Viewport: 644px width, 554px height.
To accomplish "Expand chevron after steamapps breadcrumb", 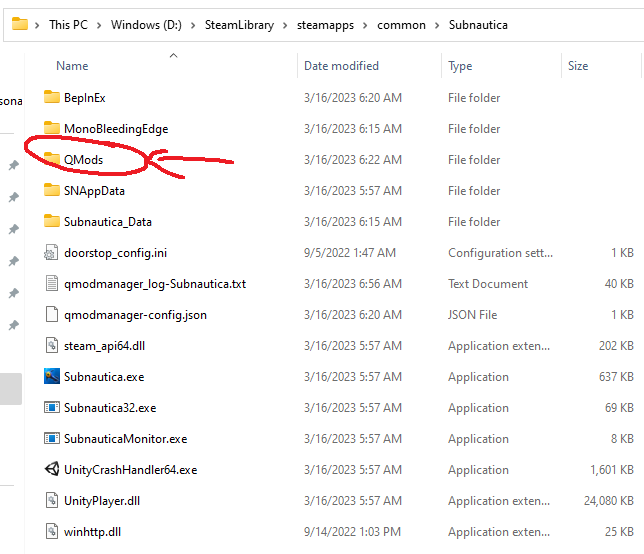I will coord(365,25).
